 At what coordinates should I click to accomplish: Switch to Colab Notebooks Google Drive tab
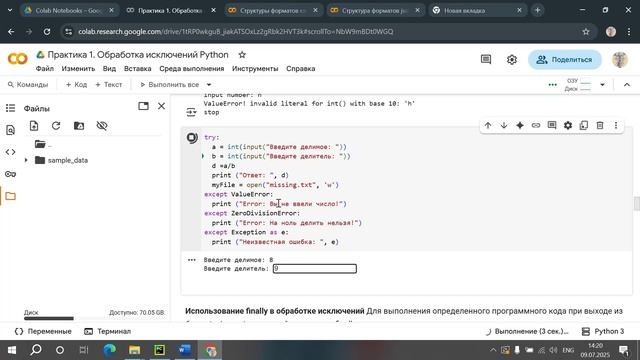[x=69, y=11]
